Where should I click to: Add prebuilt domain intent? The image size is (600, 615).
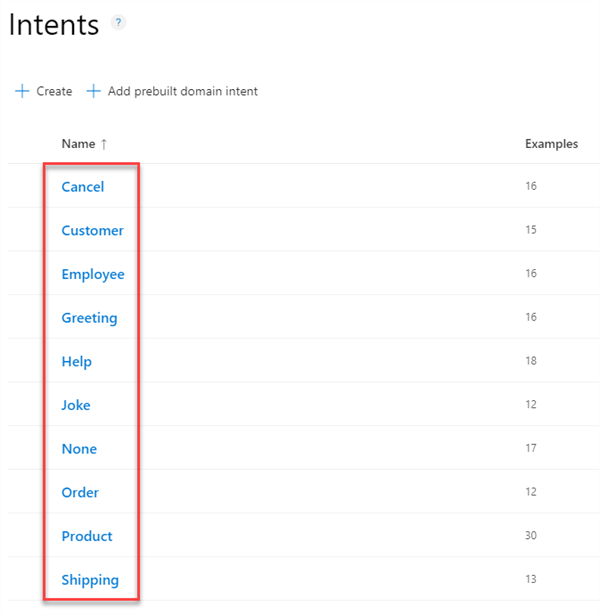pos(172,91)
